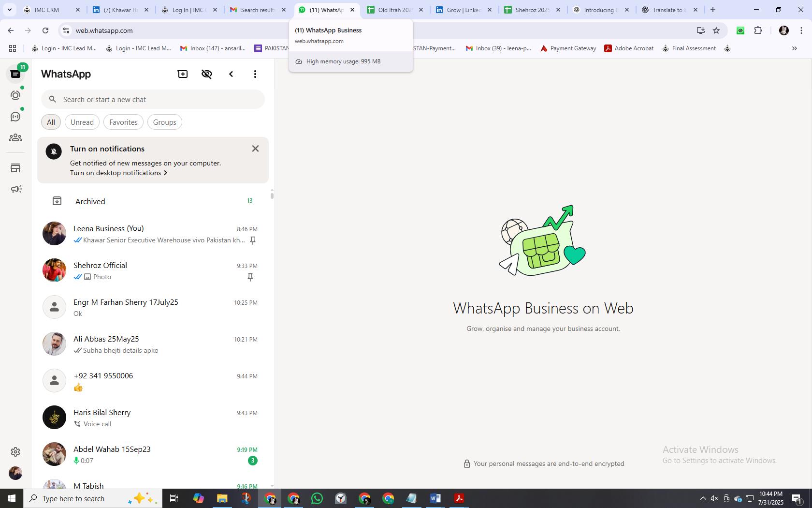This screenshot has width=812, height=508.
Task: Click pin icon on Shehroz Official chat
Action: [250, 277]
